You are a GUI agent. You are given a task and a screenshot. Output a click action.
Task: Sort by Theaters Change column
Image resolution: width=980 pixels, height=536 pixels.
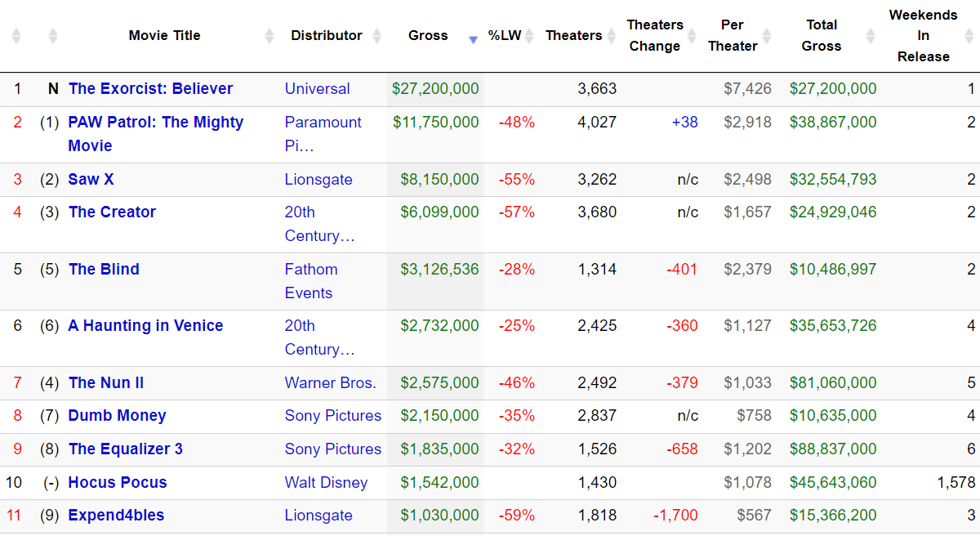click(x=655, y=36)
